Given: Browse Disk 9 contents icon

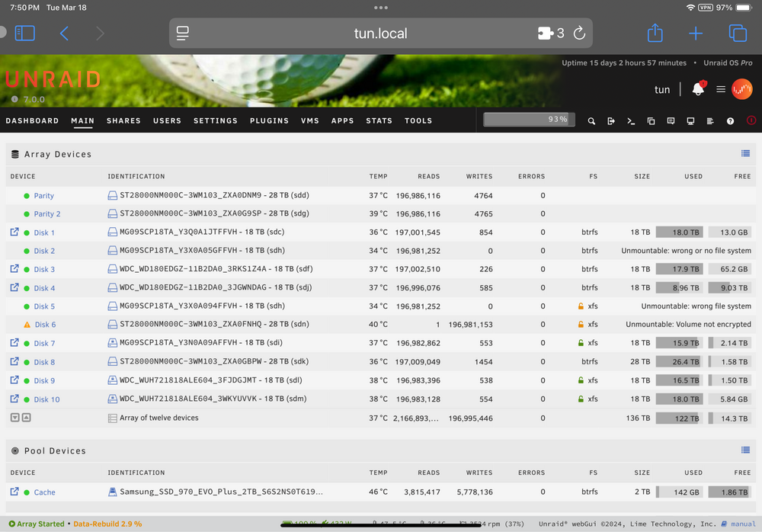Looking at the screenshot, I should tap(14, 380).
